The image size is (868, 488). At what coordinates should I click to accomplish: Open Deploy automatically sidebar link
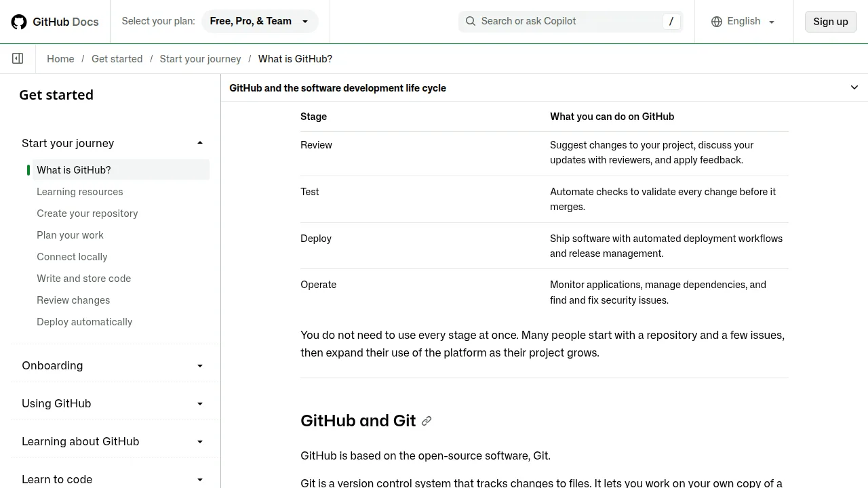click(85, 322)
